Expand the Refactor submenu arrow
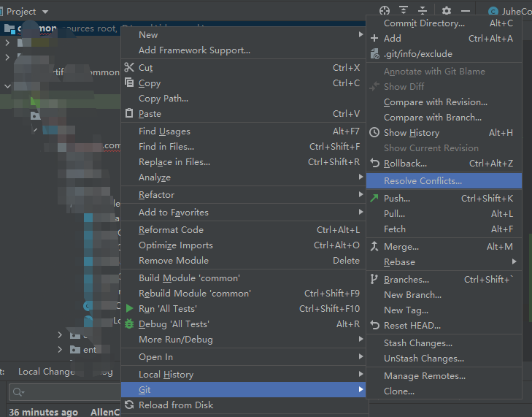The image size is (532, 417). click(x=361, y=194)
